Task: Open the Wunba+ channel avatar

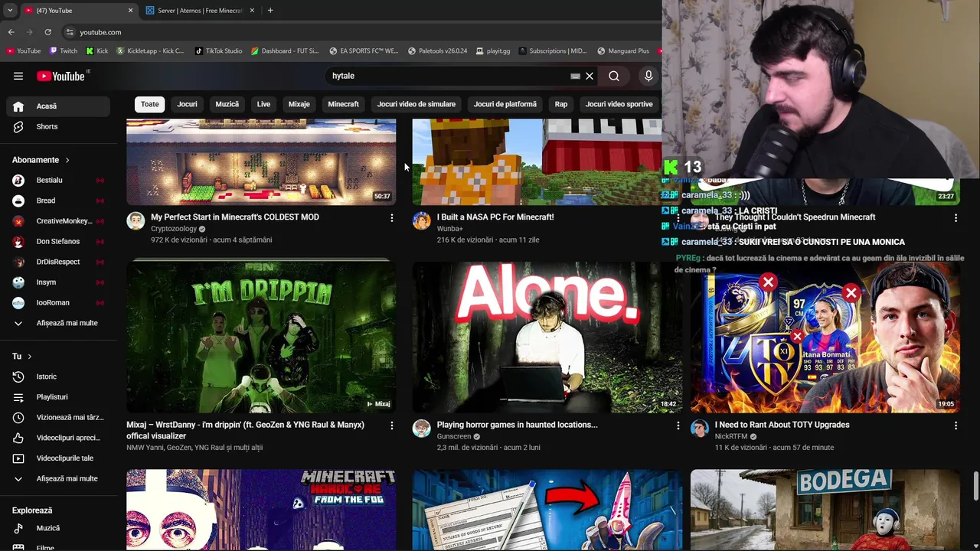Action: (421, 221)
